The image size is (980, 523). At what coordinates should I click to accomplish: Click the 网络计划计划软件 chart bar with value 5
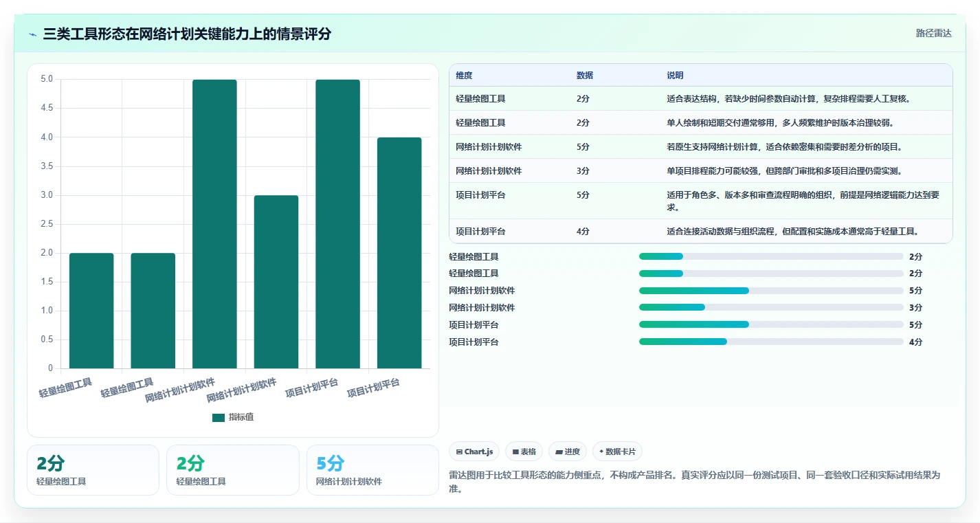tap(214, 224)
